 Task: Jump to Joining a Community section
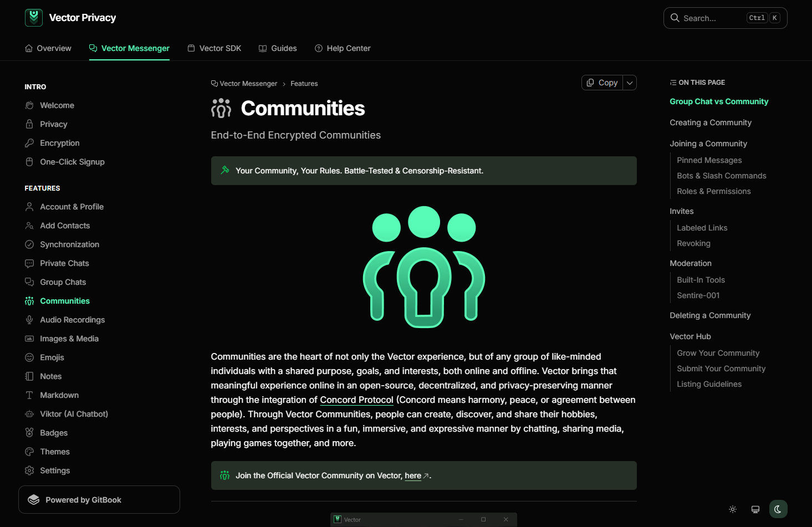click(x=708, y=144)
